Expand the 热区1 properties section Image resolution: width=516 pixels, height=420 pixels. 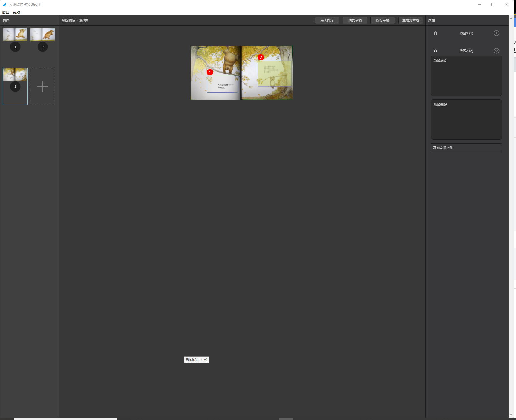coord(496,33)
